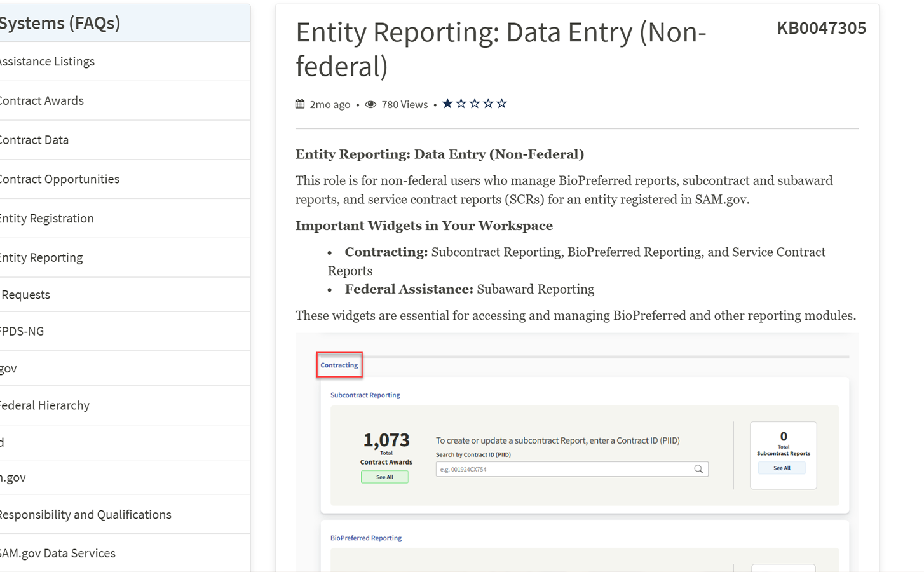The width and height of the screenshot is (924, 572).
Task: Open Federal Hierarchy category
Action: tap(45, 405)
